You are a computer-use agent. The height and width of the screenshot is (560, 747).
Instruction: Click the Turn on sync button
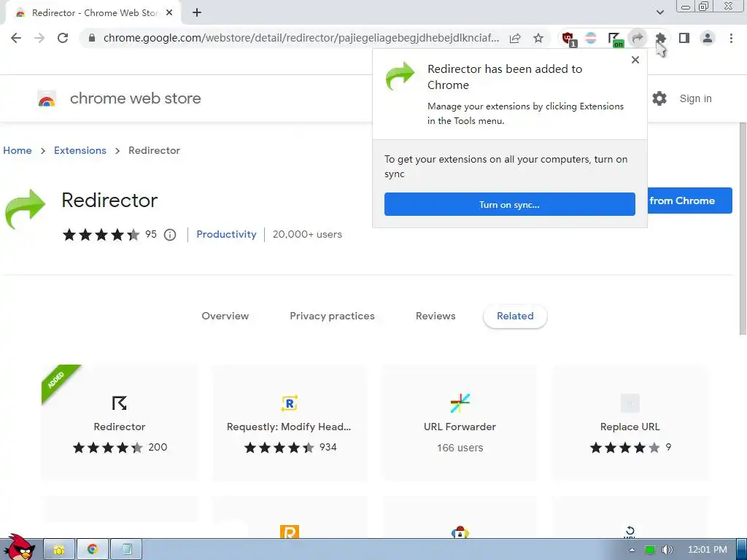pos(509,204)
